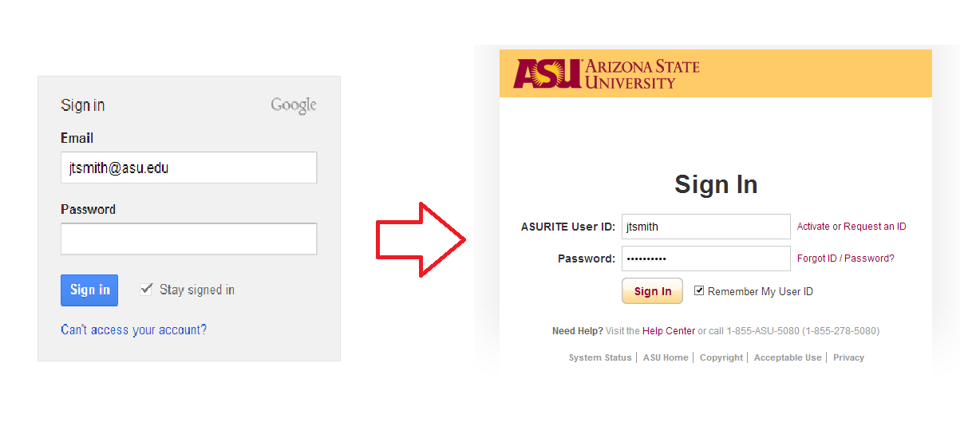Focus the Google Email input field
This screenshot has height=442, width=980.
pyautogui.click(x=188, y=168)
